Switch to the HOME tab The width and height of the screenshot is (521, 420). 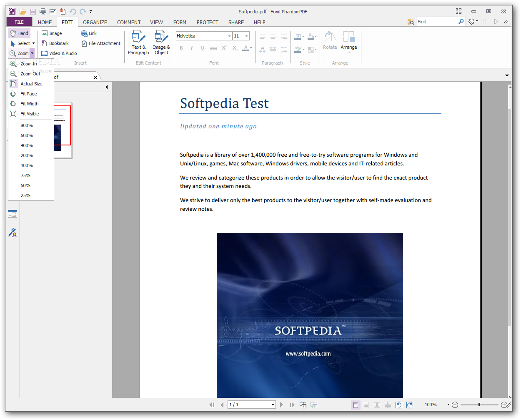(45, 22)
